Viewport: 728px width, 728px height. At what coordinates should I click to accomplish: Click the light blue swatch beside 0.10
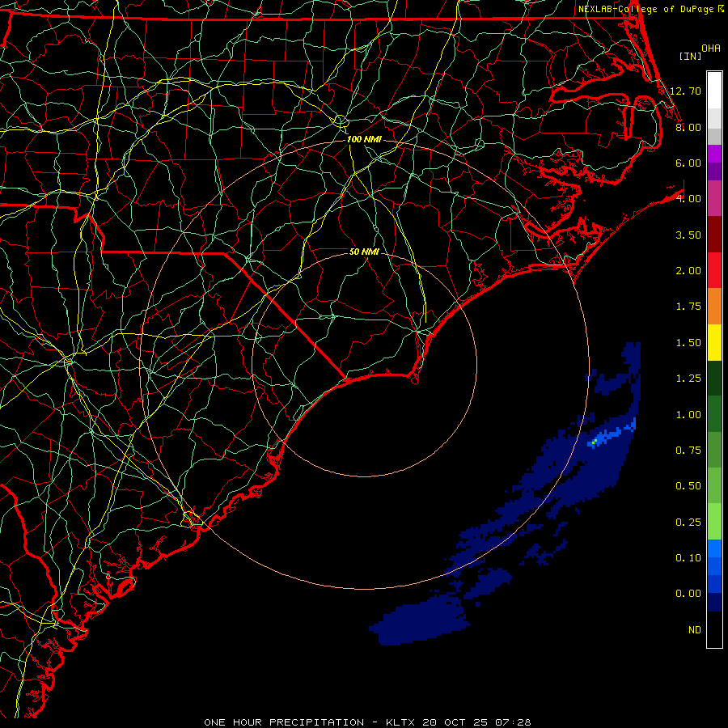[714, 548]
